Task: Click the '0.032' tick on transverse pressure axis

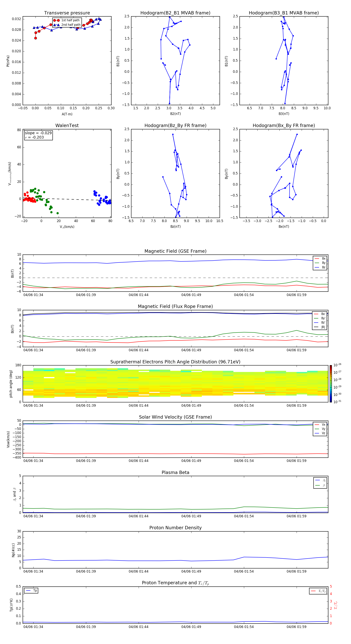Action: point(17,19)
